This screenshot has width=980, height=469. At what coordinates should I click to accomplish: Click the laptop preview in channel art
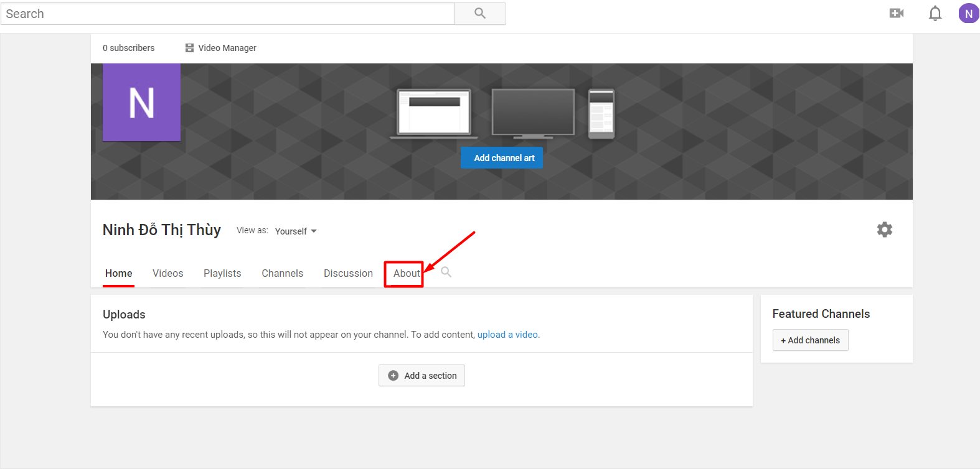click(x=434, y=113)
